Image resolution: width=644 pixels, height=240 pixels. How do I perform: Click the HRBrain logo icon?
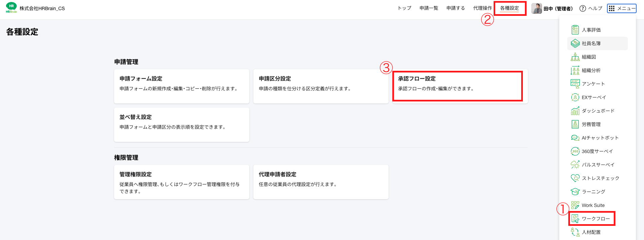(x=11, y=8)
